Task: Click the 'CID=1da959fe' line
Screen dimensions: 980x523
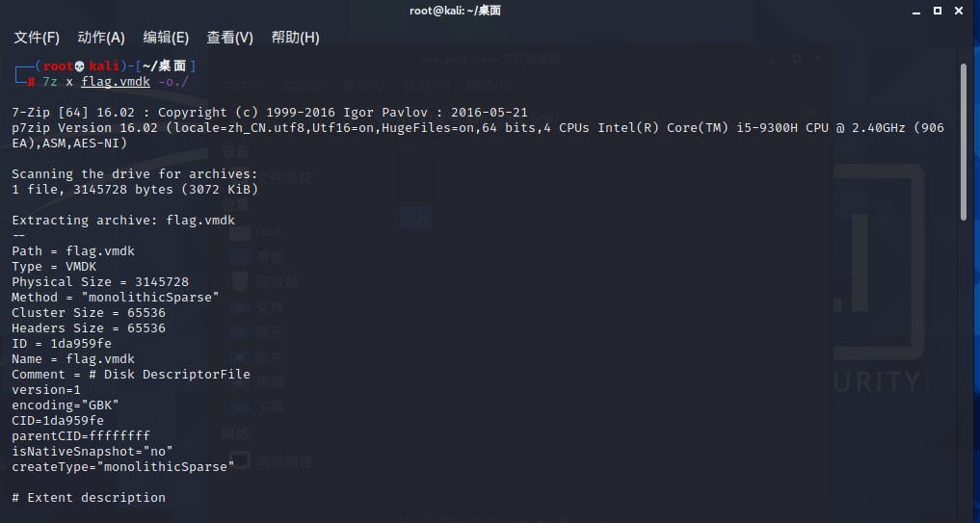Action: coord(58,421)
